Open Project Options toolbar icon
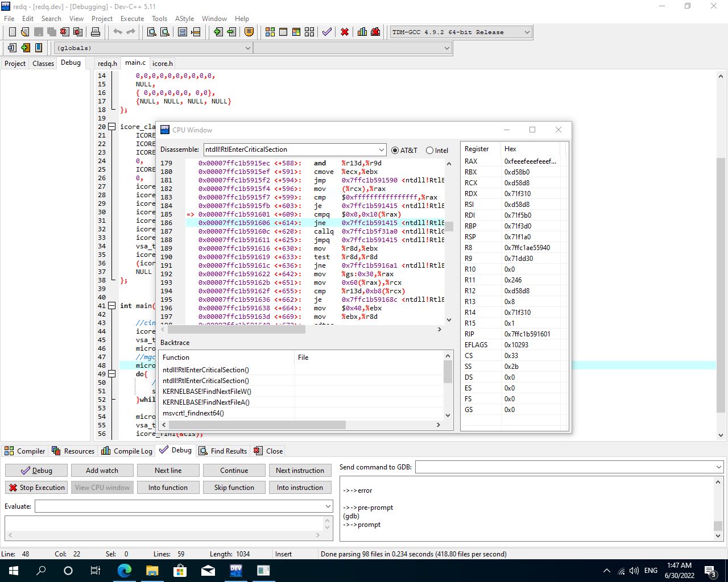728x582 pixels. 249,32
